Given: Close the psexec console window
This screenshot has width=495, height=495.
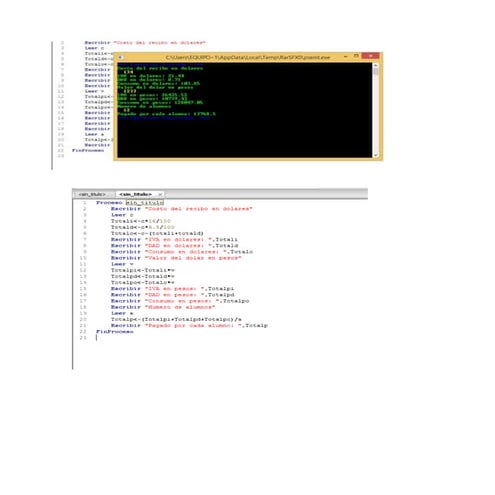Looking at the screenshot, I should tap(370, 56).
